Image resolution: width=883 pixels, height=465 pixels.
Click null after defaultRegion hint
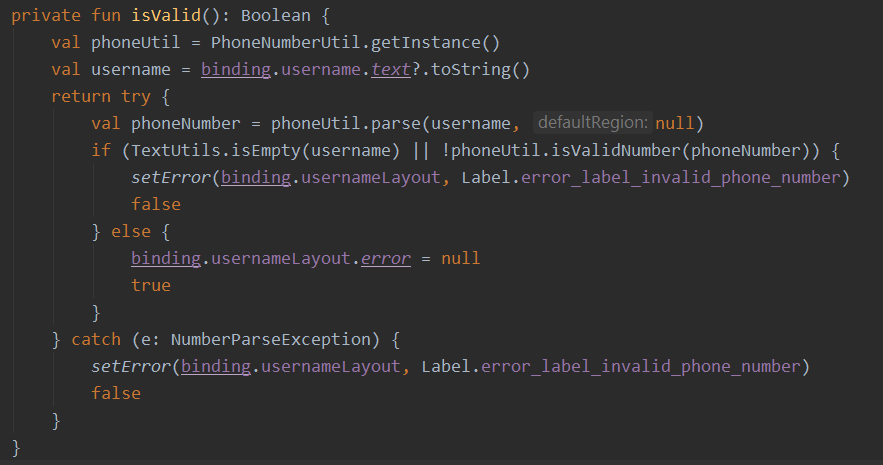coord(675,123)
